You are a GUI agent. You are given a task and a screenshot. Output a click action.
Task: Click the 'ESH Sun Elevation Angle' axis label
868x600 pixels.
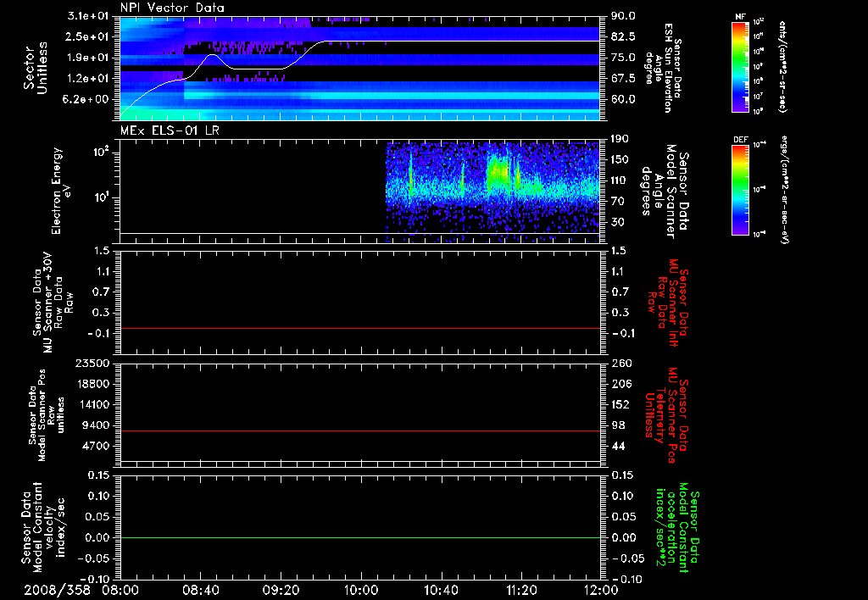click(x=663, y=68)
